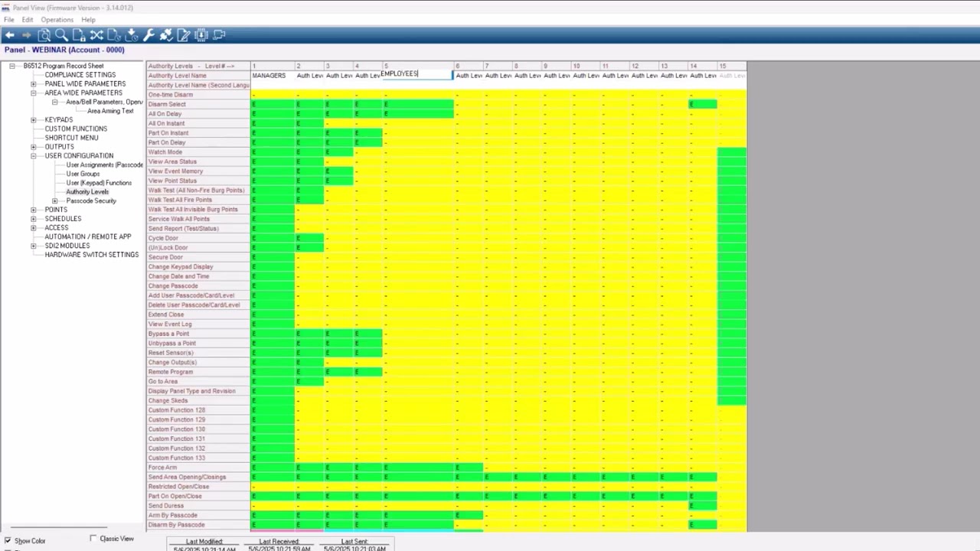Screen dimensions: 980x551
Task: Expand the POINTS node
Action: 34,210
